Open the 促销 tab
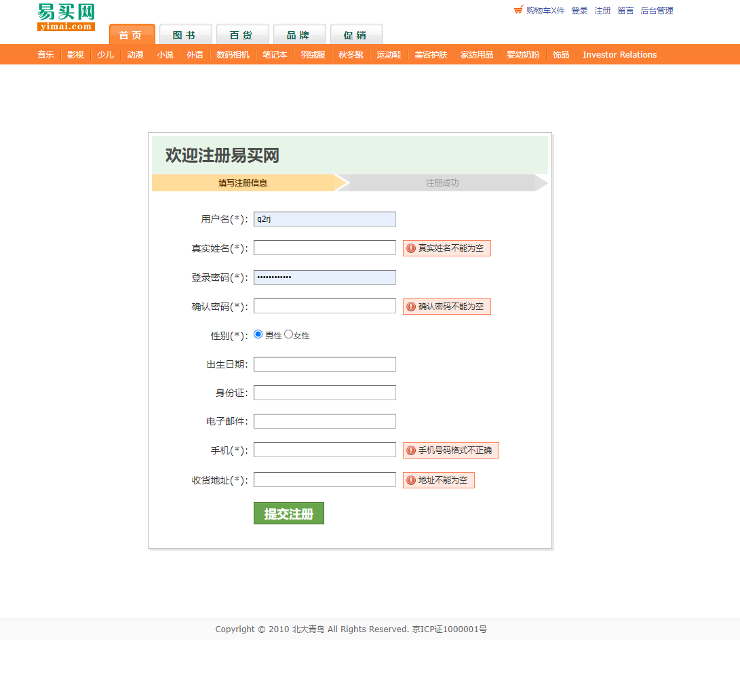Image resolution: width=740 pixels, height=700 pixels. [x=356, y=34]
